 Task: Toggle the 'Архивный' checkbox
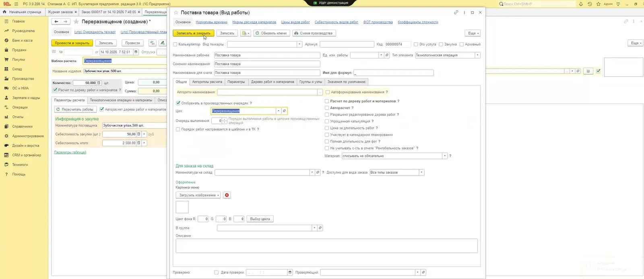coord(461,44)
